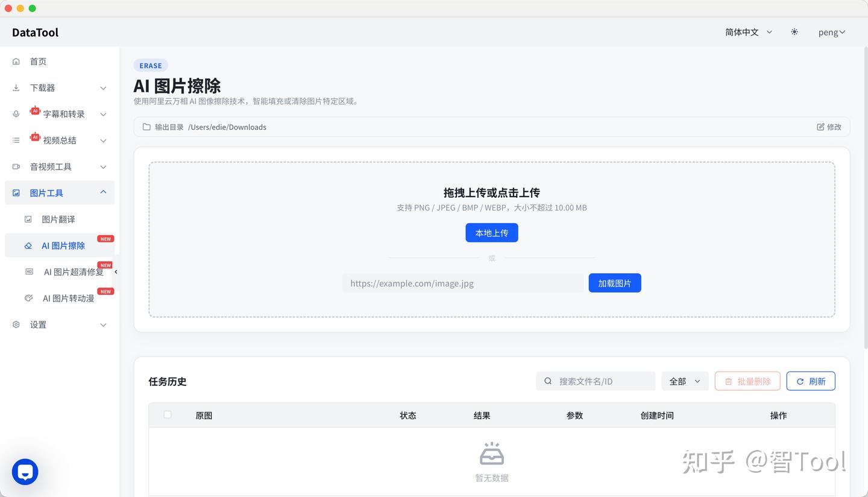Click the refresh arrow icon on 刷新
Viewport: 868px width, 497px height.
[x=800, y=382]
